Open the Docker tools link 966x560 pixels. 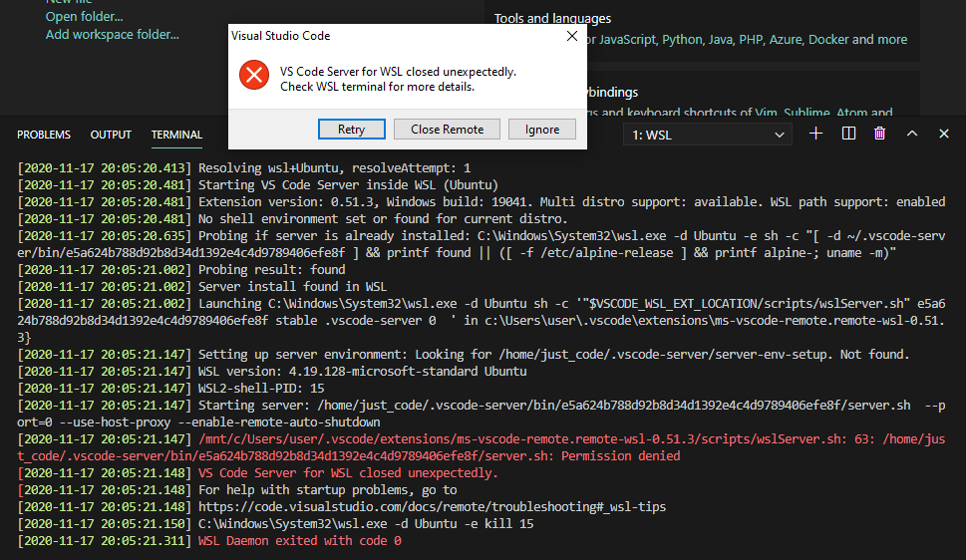[x=828, y=40]
